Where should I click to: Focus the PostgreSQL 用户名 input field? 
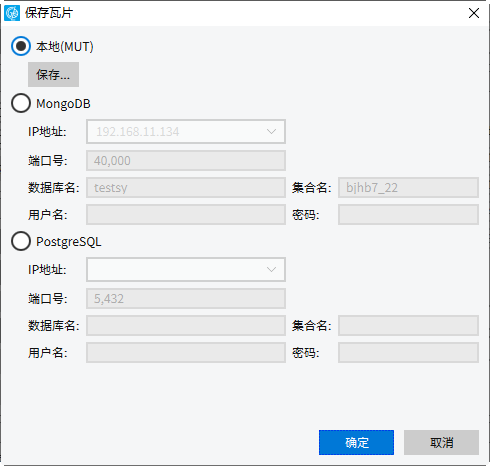click(186, 352)
